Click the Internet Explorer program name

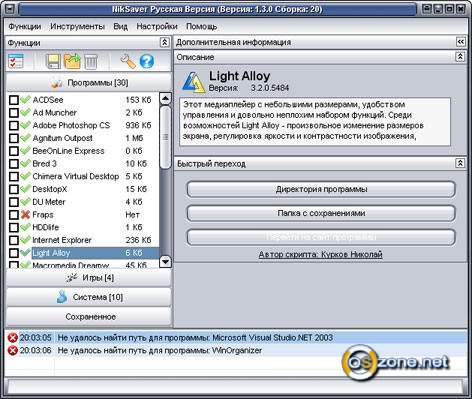point(62,240)
